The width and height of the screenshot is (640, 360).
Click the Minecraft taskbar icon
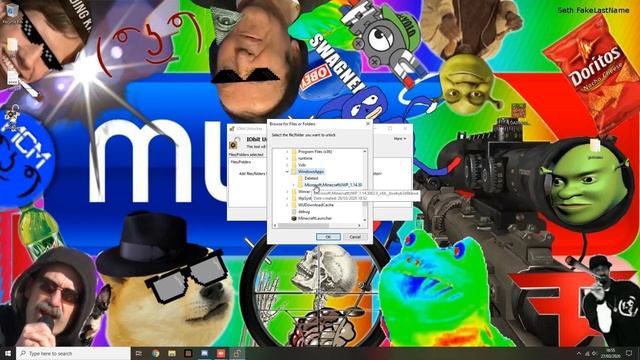[188, 353]
